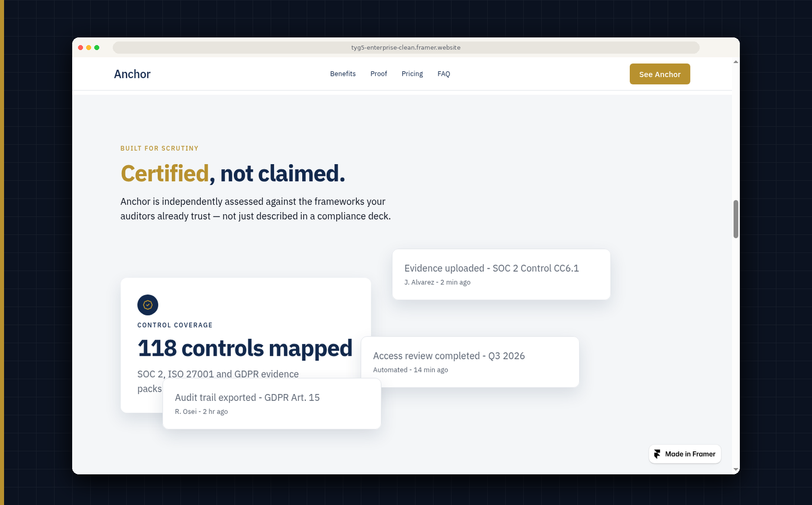Click the control coverage badge icon
Screen dimensions: 812x505
148,305
